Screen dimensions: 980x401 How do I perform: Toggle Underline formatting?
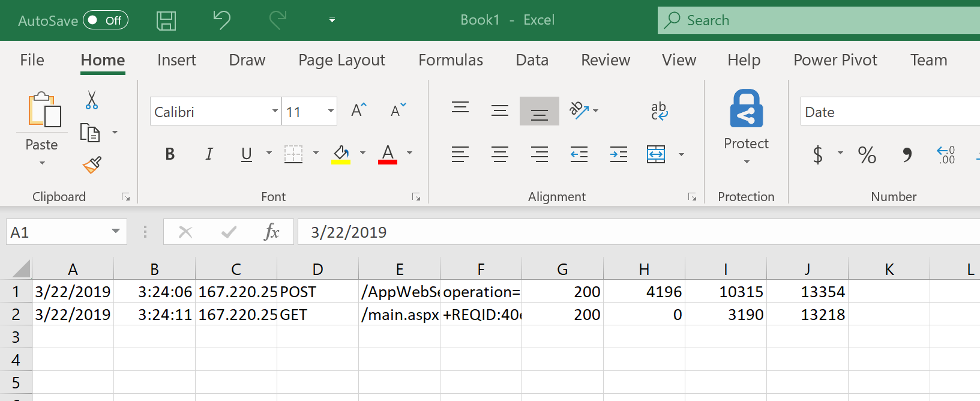coord(246,154)
